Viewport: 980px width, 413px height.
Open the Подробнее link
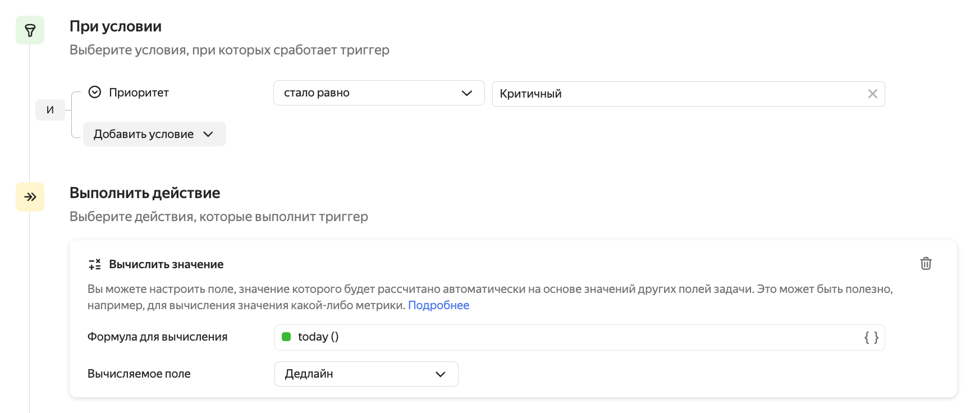click(x=438, y=305)
